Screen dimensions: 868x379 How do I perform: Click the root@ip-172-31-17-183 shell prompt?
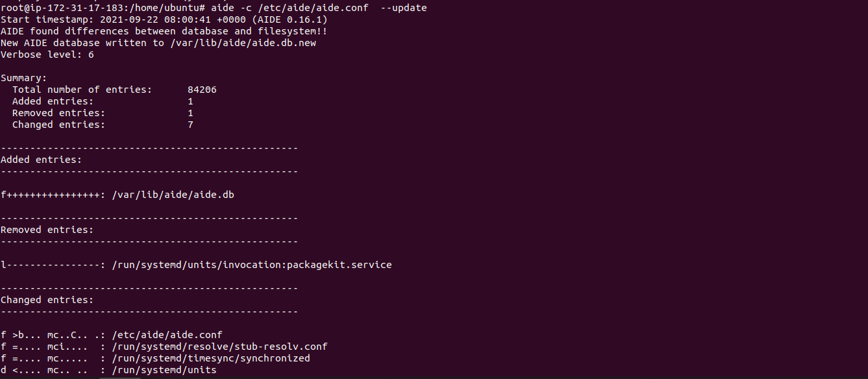click(x=103, y=8)
